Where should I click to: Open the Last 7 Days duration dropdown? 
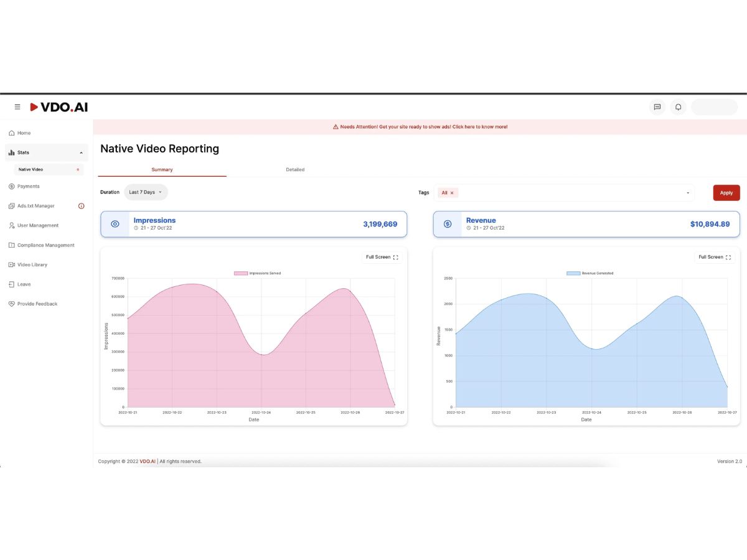[x=146, y=192]
